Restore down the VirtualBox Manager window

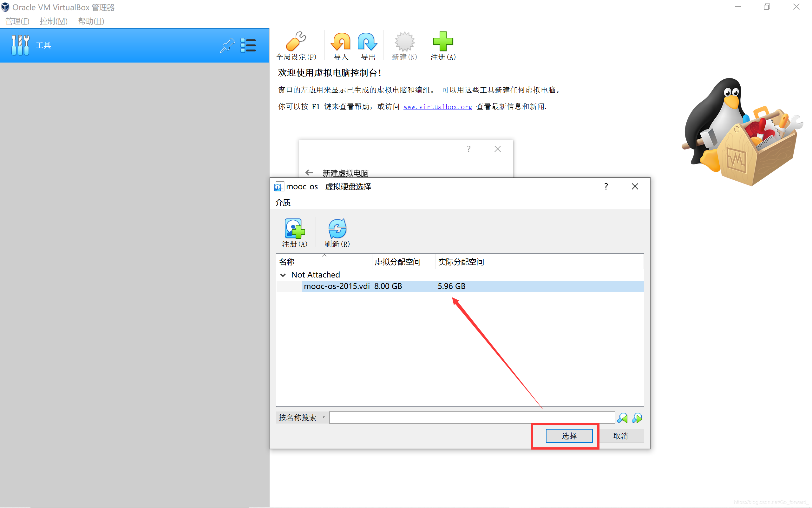767,7
